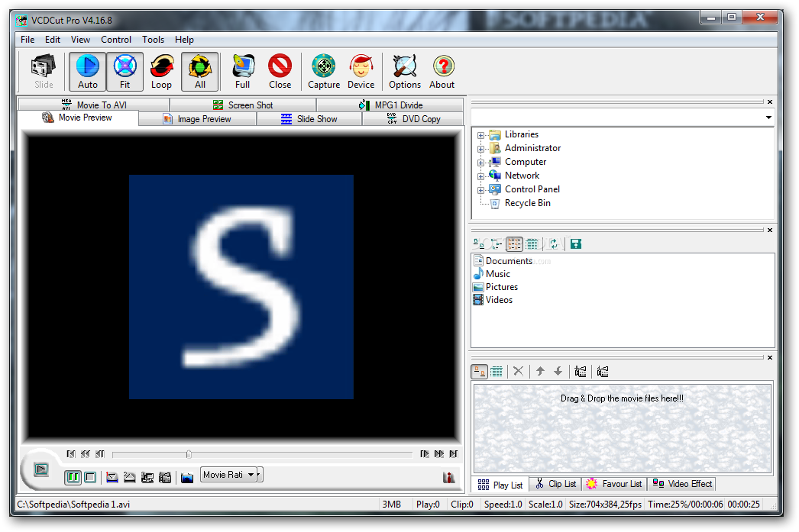Switch file list to details view
The width and height of the screenshot is (799, 532).
click(532, 243)
